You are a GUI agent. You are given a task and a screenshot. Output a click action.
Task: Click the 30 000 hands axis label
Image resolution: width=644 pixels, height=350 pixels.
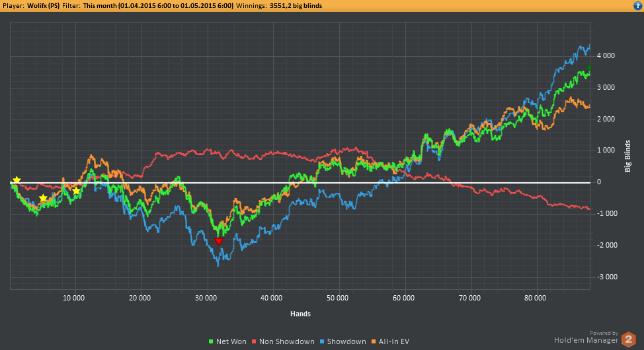click(206, 298)
